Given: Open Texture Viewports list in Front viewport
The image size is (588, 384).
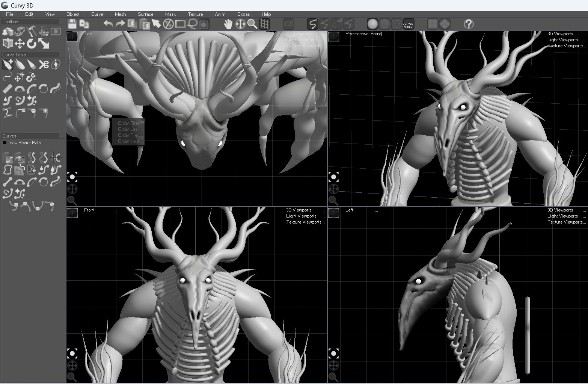Looking at the screenshot, I should (x=305, y=222).
